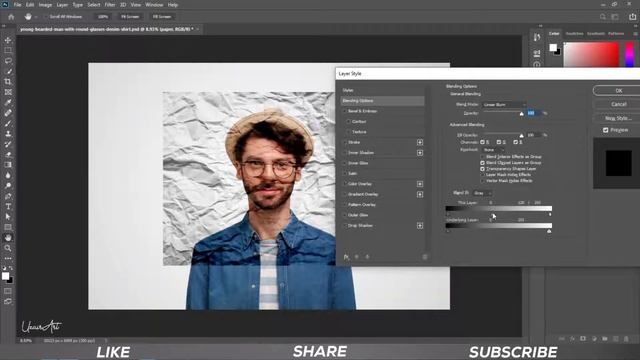Select the History Brush tool

(8, 144)
